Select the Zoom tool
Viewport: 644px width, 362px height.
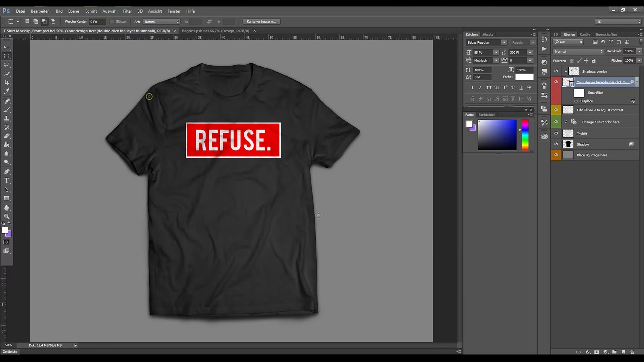(7, 216)
